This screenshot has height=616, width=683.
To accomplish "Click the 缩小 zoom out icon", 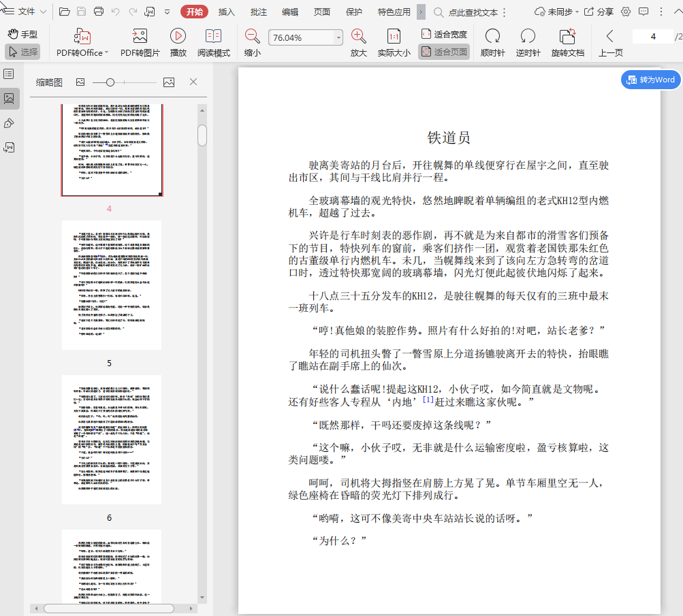I will click(x=252, y=43).
